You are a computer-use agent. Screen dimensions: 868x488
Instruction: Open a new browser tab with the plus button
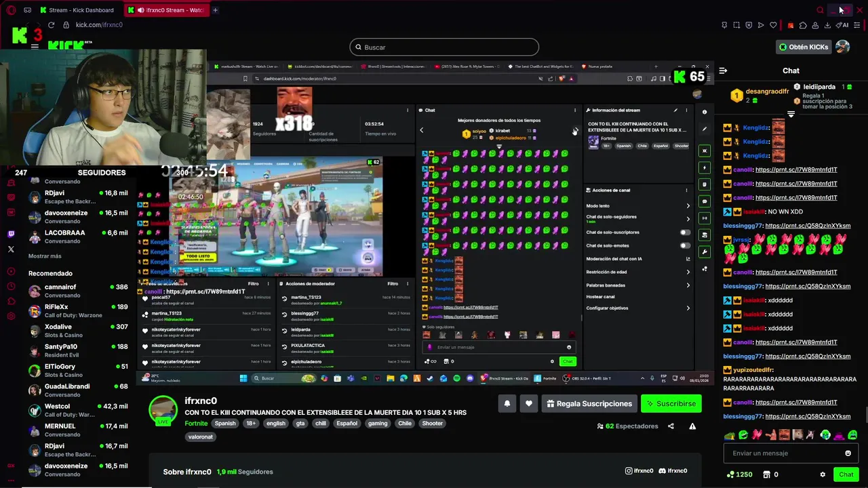(x=215, y=10)
